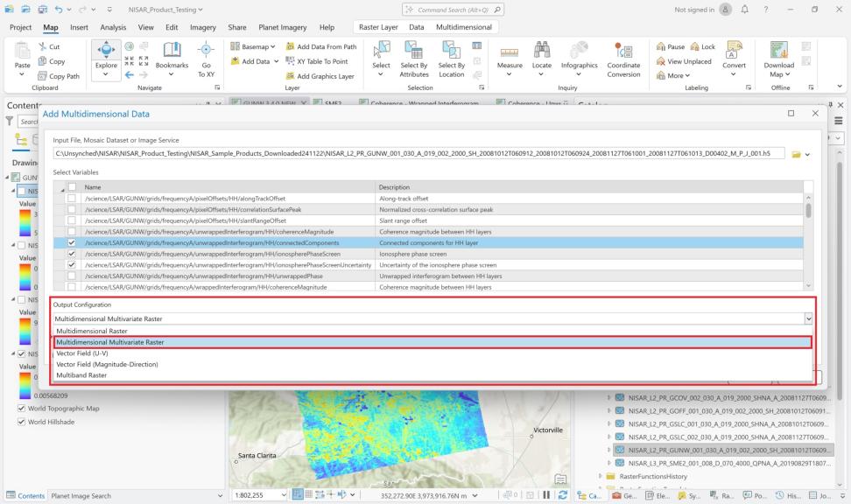Check the alongTrackOffset variable checkbox
Screen dimensions: 851x504
point(72,199)
